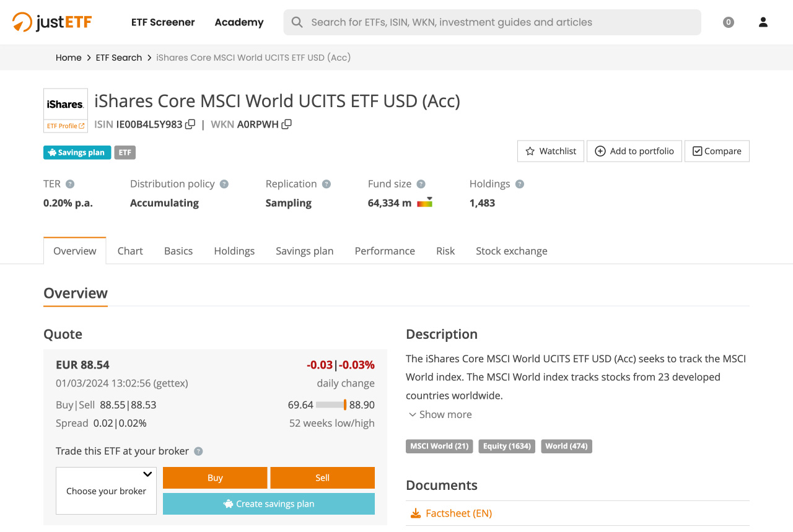Click Create savings plan button

(x=269, y=504)
